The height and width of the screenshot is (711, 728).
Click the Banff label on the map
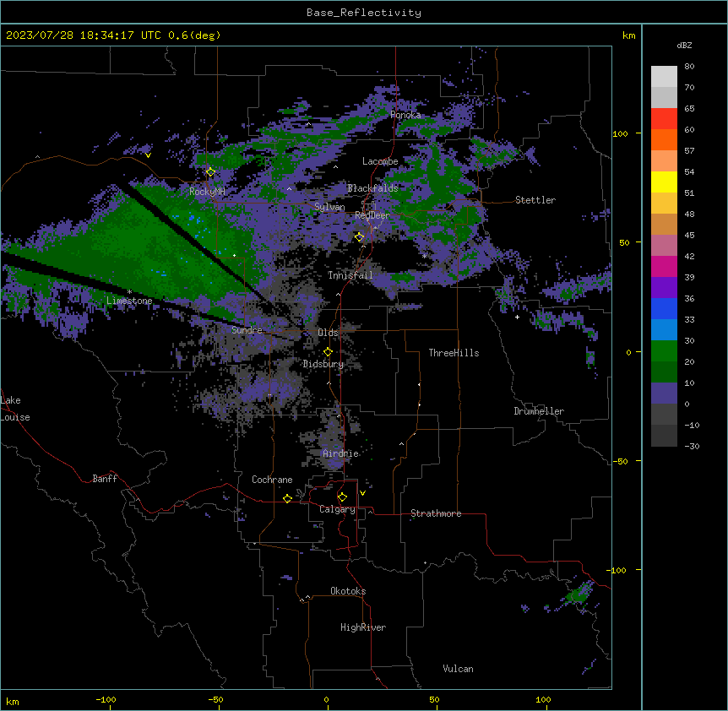(105, 479)
